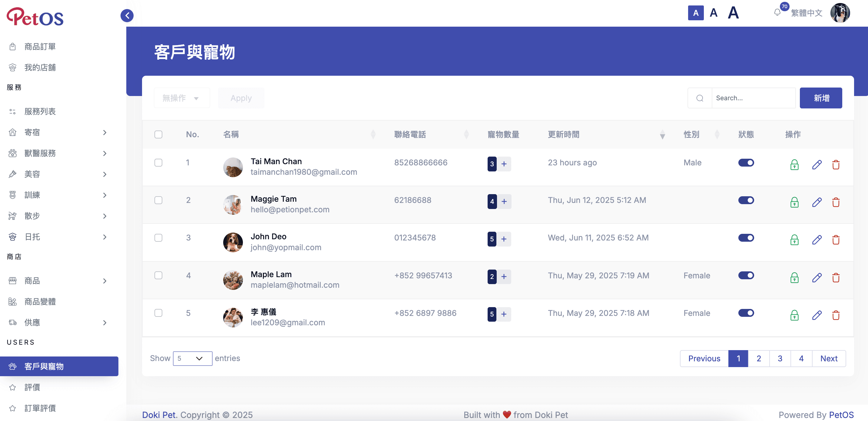
Task: Delete 李 惠儀 with the trash icon
Action: click(x=836, y=315)
